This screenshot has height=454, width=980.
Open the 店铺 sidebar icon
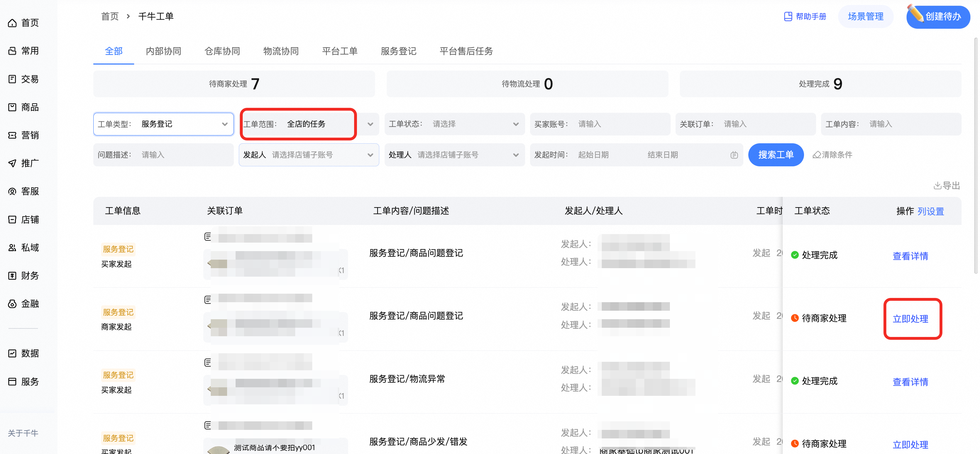12,220
